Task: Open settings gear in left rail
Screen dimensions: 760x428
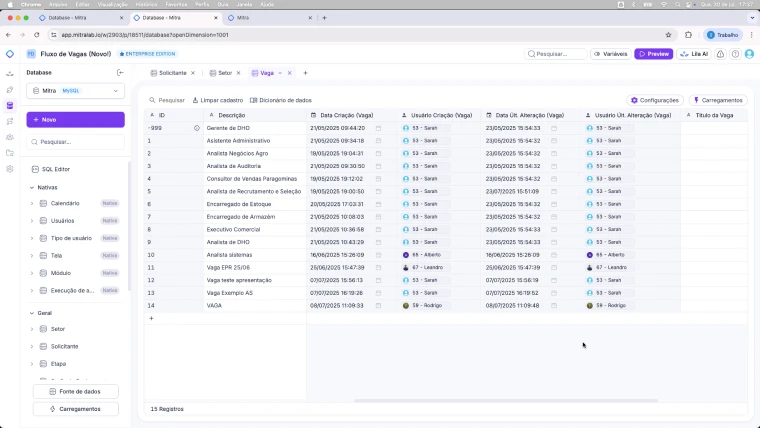Action: click(x=10, y=169)
